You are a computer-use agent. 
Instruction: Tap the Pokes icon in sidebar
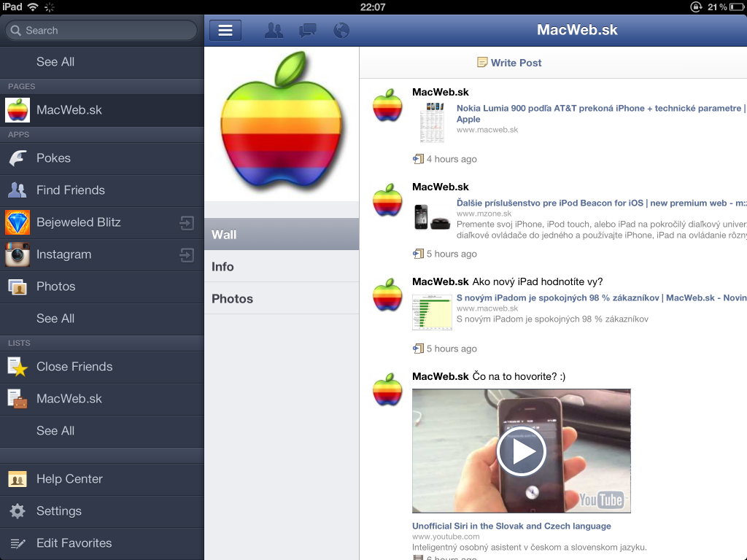[18, 158]
